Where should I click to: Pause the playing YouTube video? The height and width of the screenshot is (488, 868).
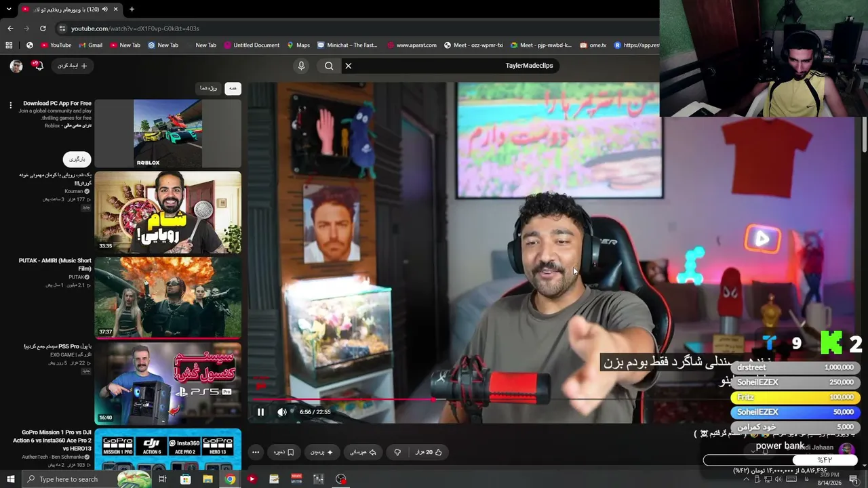click(260, 411)
